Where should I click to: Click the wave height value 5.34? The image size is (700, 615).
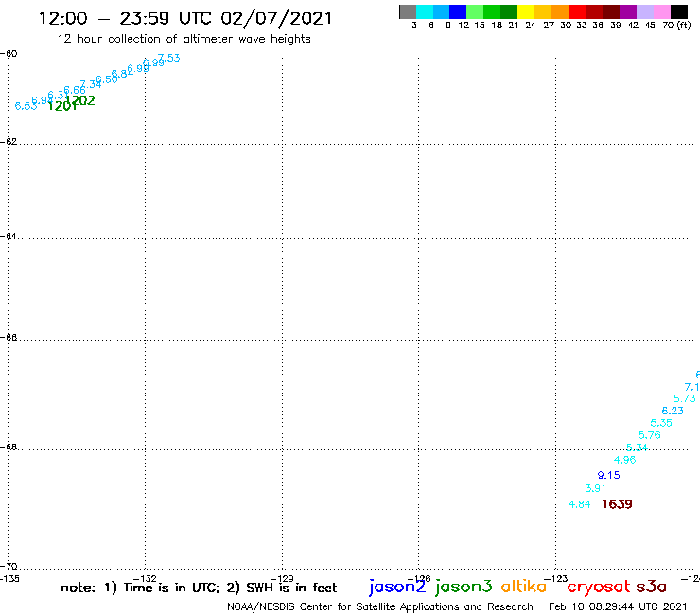point(637,448)
